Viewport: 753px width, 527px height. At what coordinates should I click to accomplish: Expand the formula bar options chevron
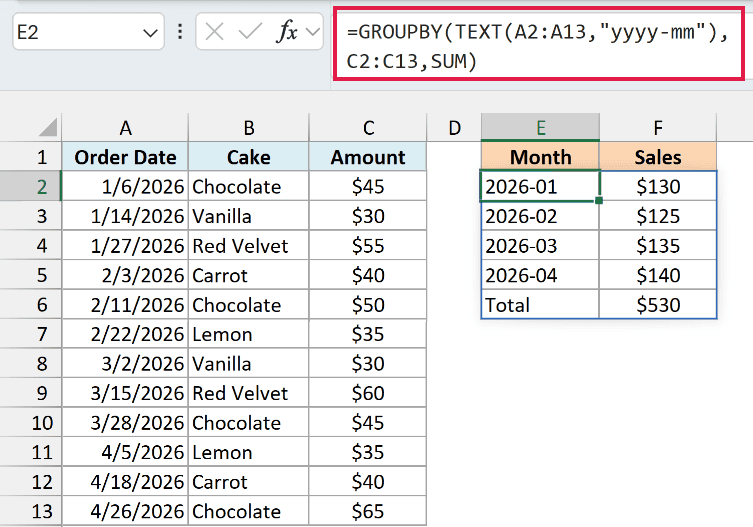tap(313, 32)
